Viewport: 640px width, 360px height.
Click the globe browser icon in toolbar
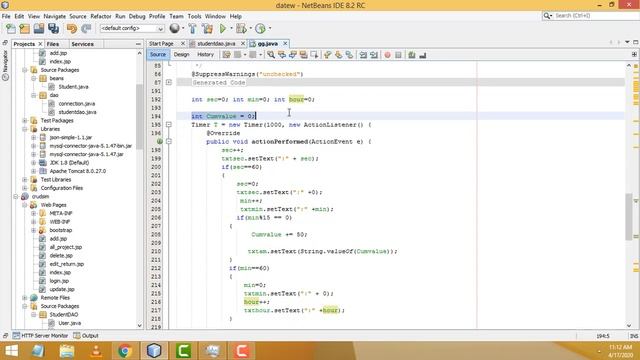[x=174, y=28]
